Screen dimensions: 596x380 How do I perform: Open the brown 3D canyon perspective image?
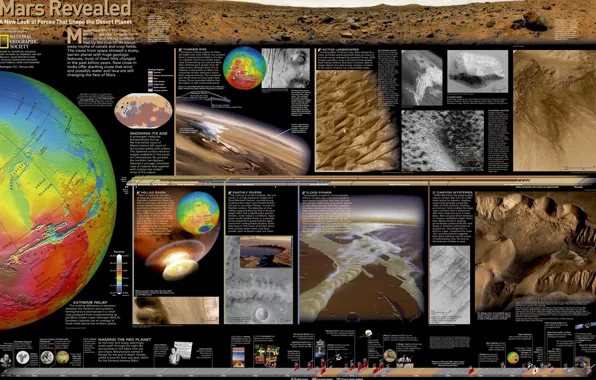(x=536, y=251)
